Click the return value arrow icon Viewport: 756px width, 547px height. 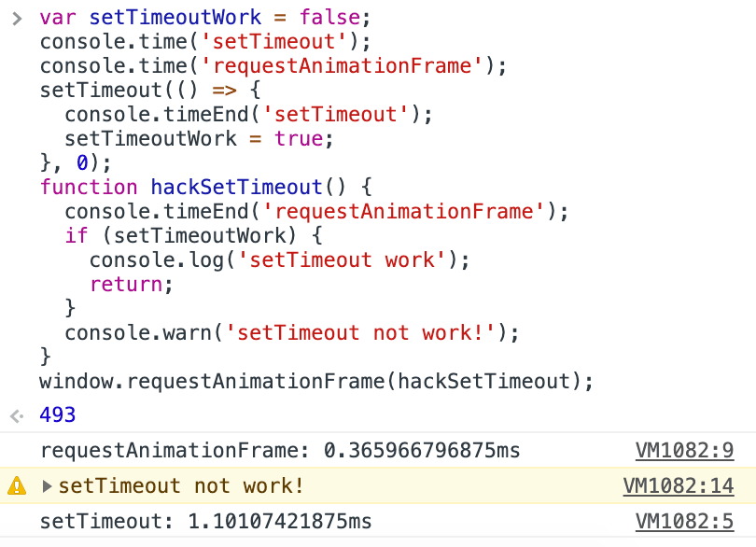17,415
